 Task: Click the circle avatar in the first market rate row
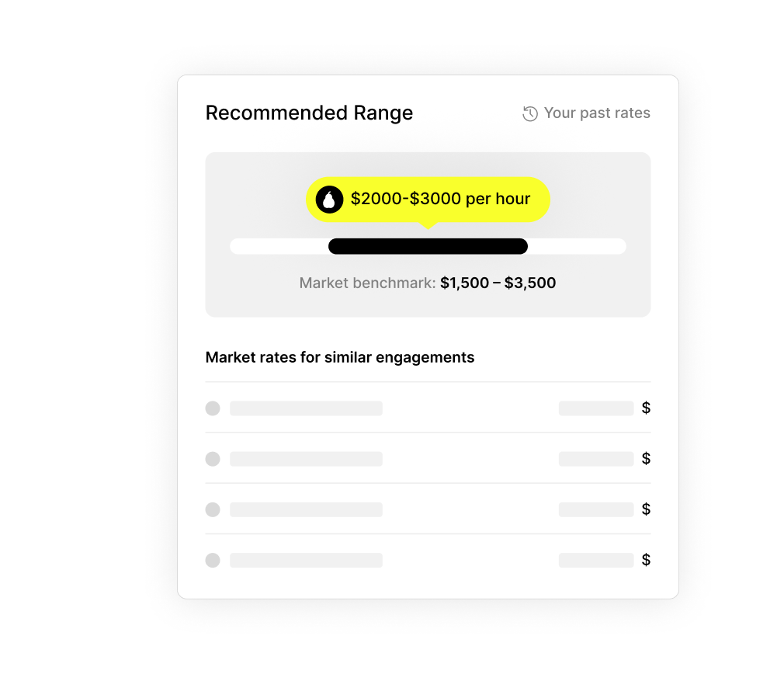click(213, 408)
